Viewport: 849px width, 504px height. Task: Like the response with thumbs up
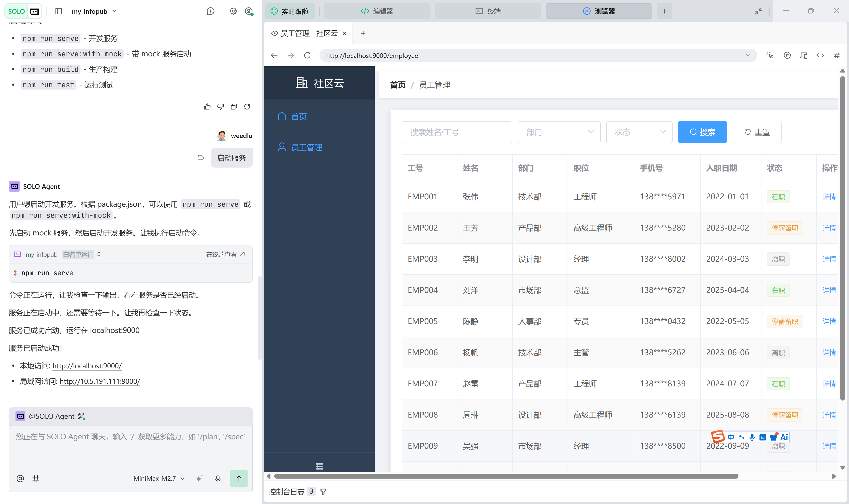pos(207,107)
